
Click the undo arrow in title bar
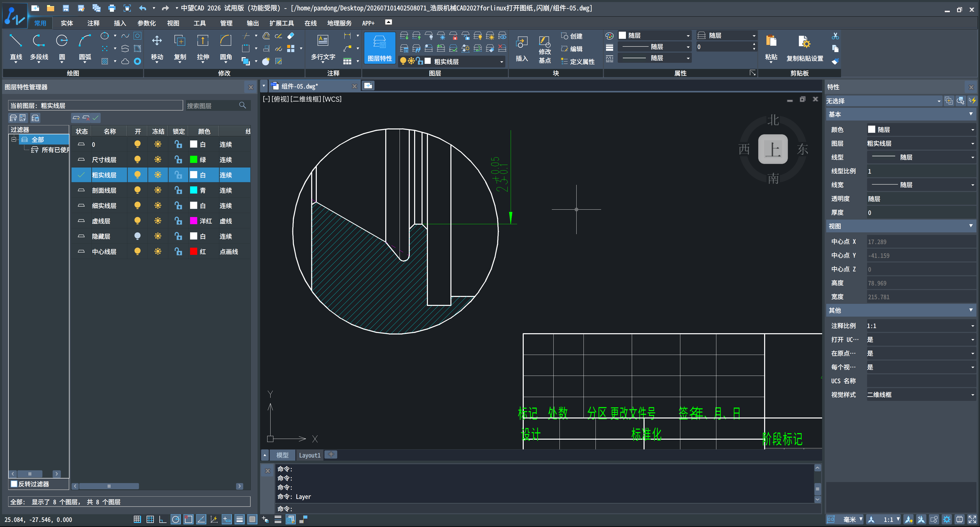tap(143, 8)
